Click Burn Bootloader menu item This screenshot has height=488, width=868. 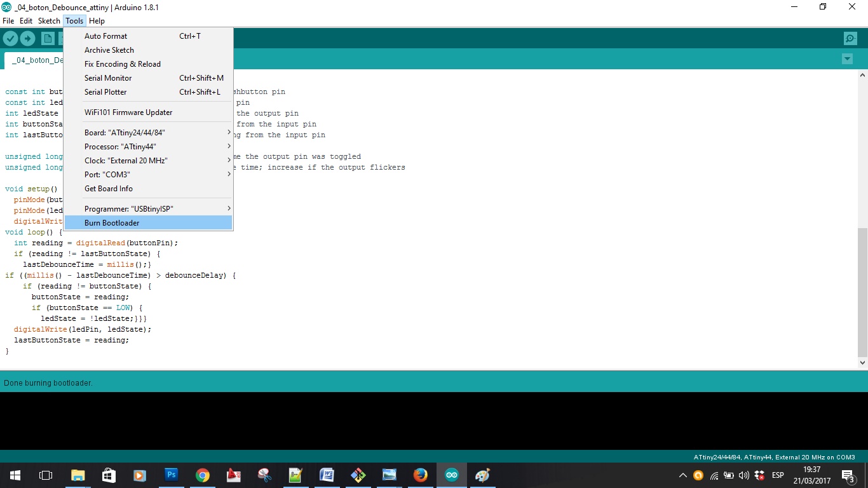[x=149, y=223]
